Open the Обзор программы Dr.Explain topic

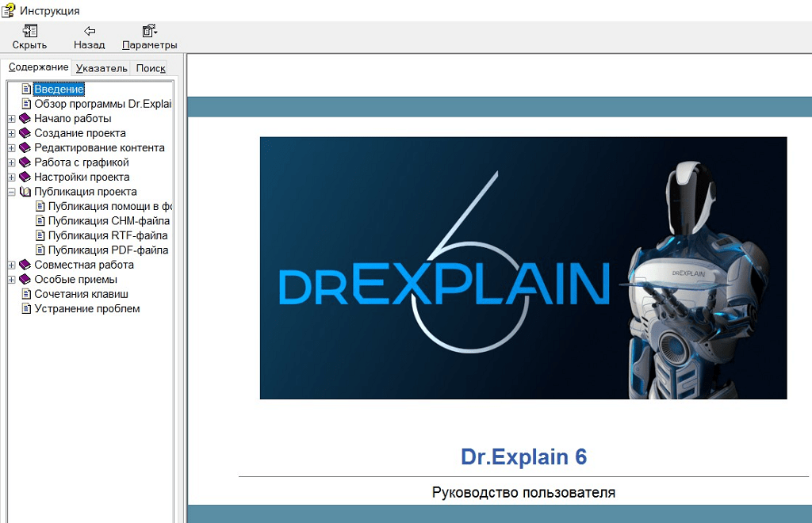coord(102,104)
